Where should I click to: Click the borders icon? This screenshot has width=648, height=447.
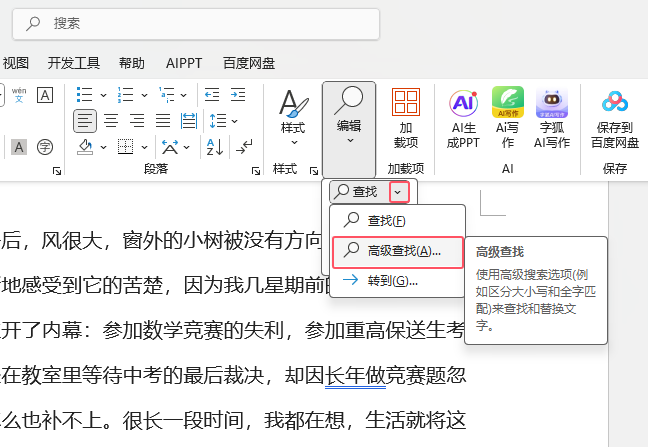126,147
